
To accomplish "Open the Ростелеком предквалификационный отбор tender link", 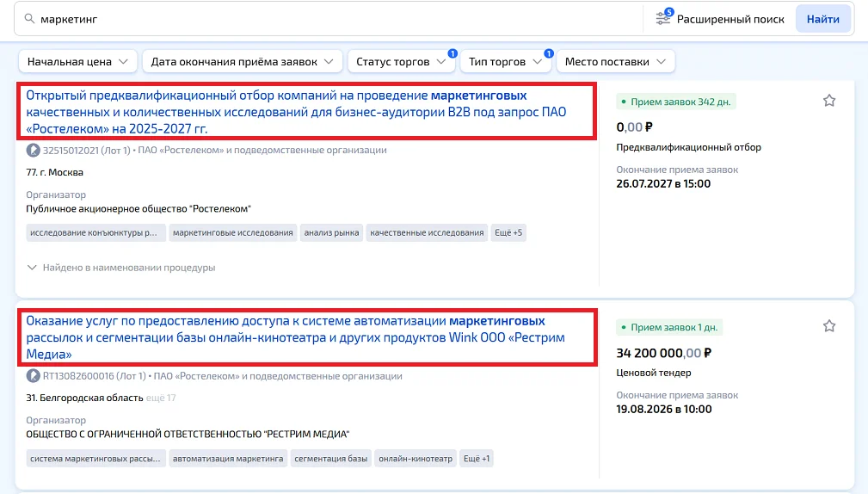I will coord(296,112).
